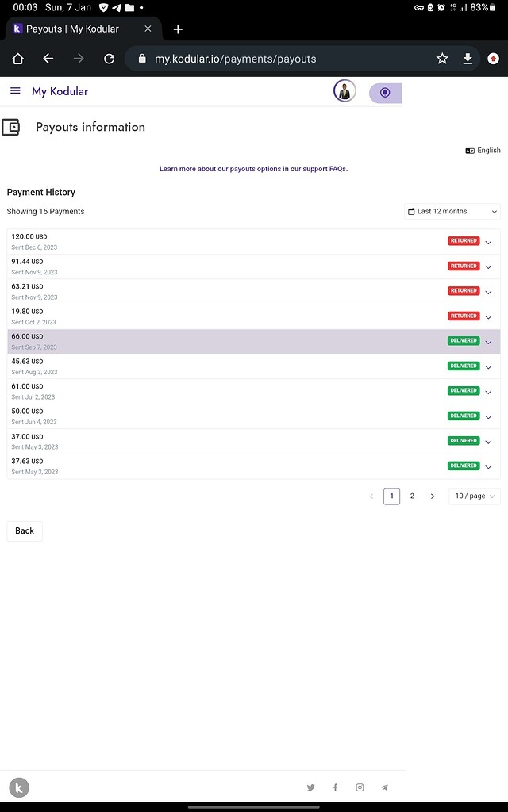Click the Payouts information icon beside the heading

coord(14,127)
